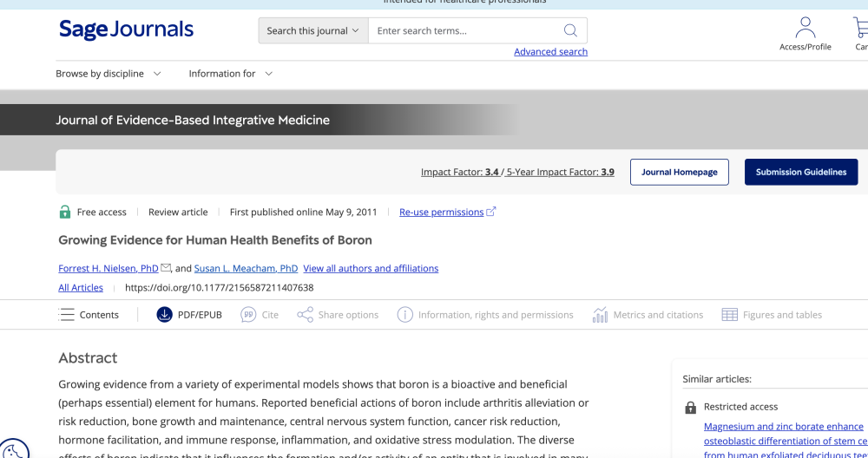This screenshot has width=868, height=458.
Task: Open the Access/Profile user icon
Action: [x=805, y=27]
